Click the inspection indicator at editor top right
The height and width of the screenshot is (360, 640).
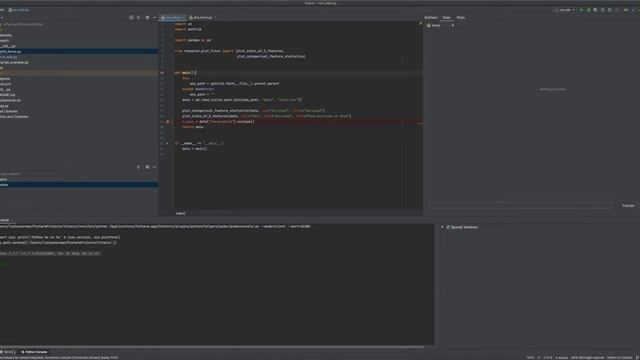pyautogui.click(x=420, y=23)
